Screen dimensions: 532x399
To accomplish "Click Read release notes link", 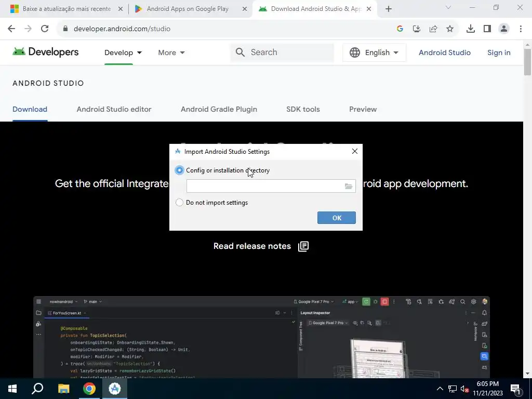I will [252, 246].
